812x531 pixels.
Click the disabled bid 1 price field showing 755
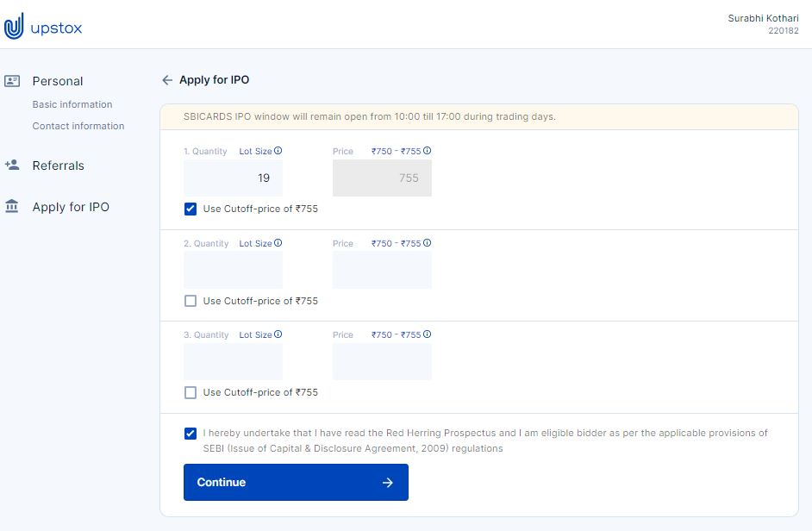tap(382, 178)
